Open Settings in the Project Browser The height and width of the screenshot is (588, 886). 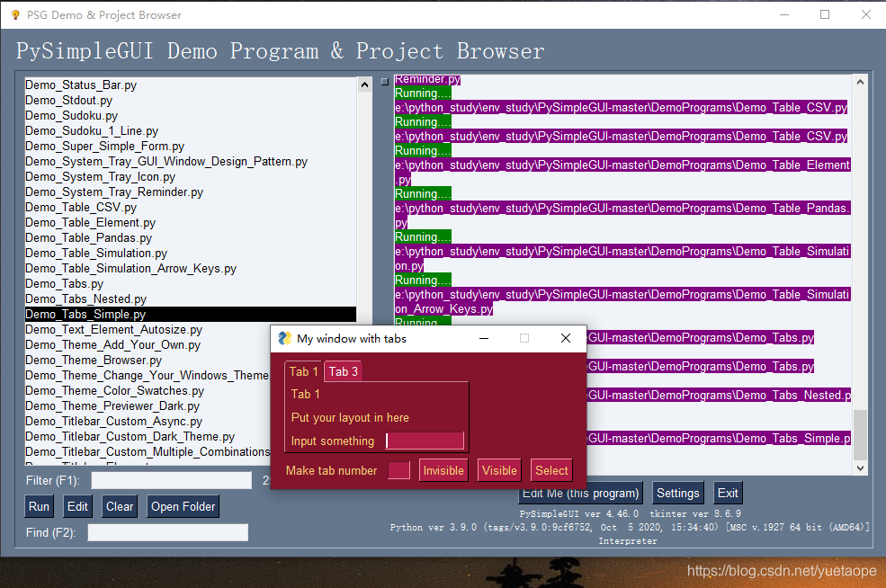pyautogui.click(x=678, y=493)
